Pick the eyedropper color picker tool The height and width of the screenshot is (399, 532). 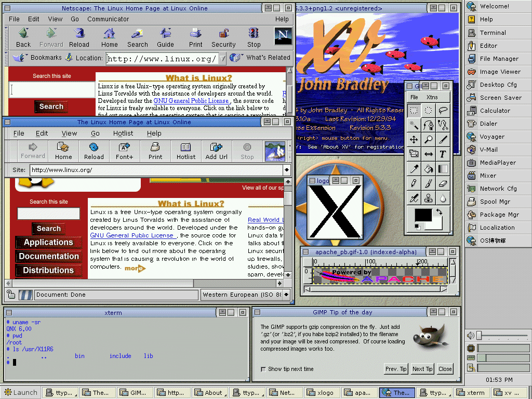(414, 169)
